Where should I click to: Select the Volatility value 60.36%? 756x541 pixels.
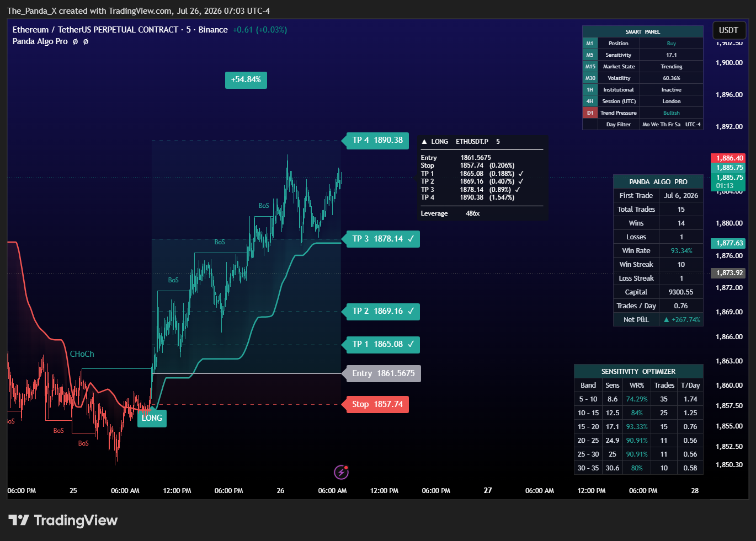[672, 78]
